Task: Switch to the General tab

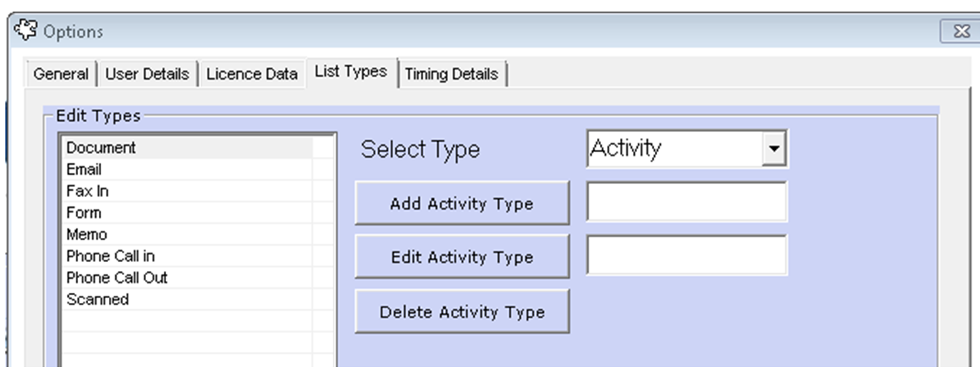Action: (61, 74)
